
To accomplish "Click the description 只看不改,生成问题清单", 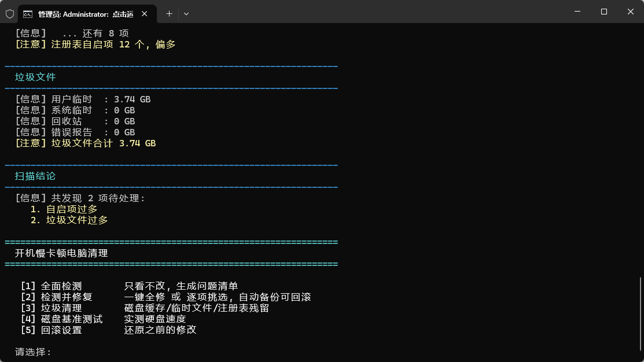I will pos(181,286).
